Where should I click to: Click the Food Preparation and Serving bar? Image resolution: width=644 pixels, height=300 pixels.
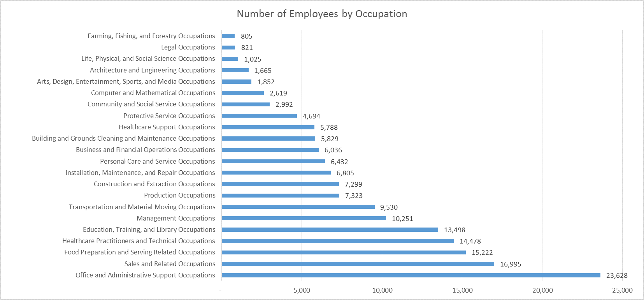(344, 252)
